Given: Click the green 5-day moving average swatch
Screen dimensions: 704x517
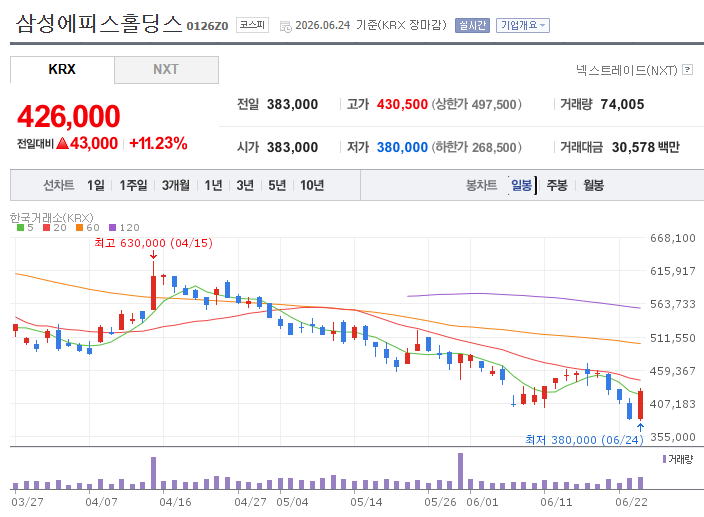Looking at the screenshot, I should pyautogui.click(x=20, y=228).
